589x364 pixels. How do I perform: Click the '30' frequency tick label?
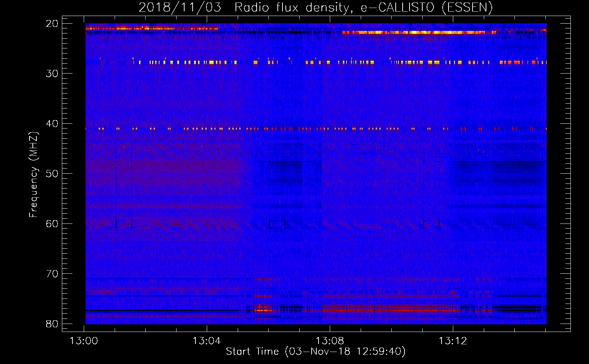(52, 74)
